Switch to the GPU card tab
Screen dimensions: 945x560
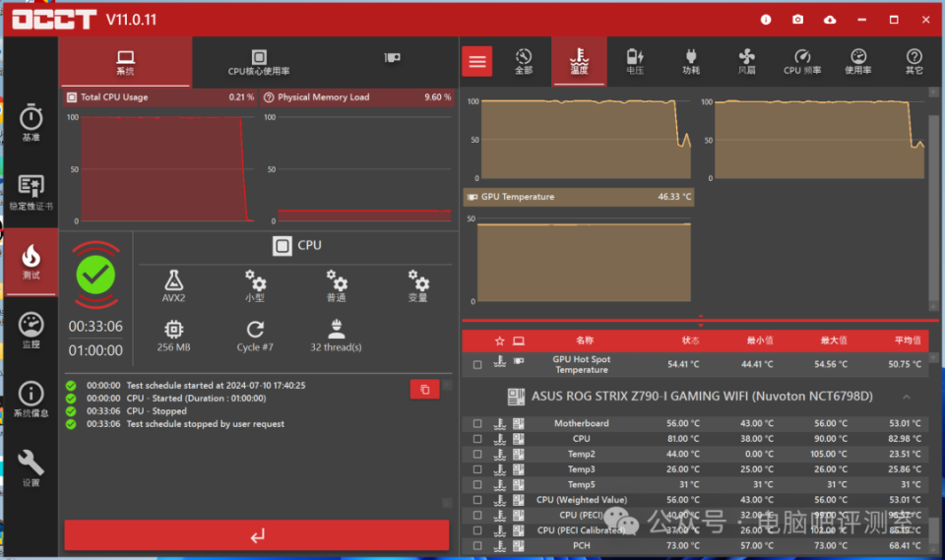[x=392, y=58]
